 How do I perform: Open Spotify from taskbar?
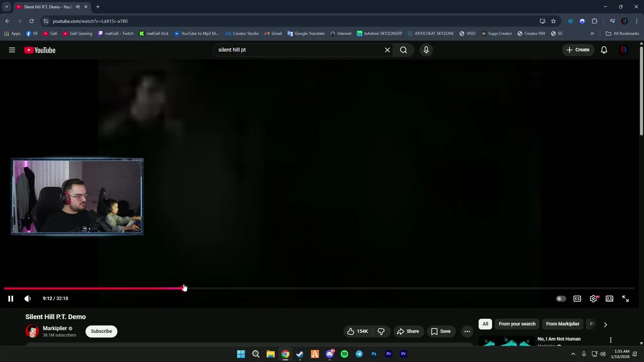tap(344, 354)
